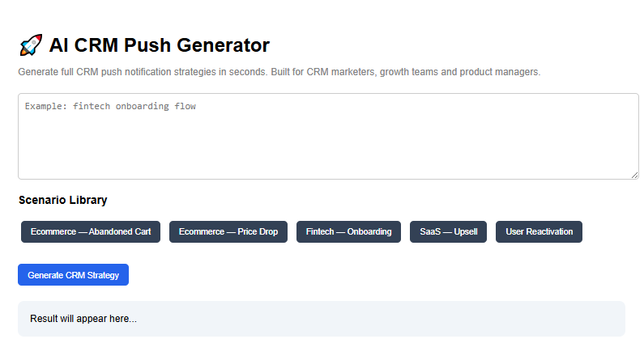This screenshot has width=644, height=356.
Task: Focus the prompt textarea on its placeholder text
Action: click(110, 106)
